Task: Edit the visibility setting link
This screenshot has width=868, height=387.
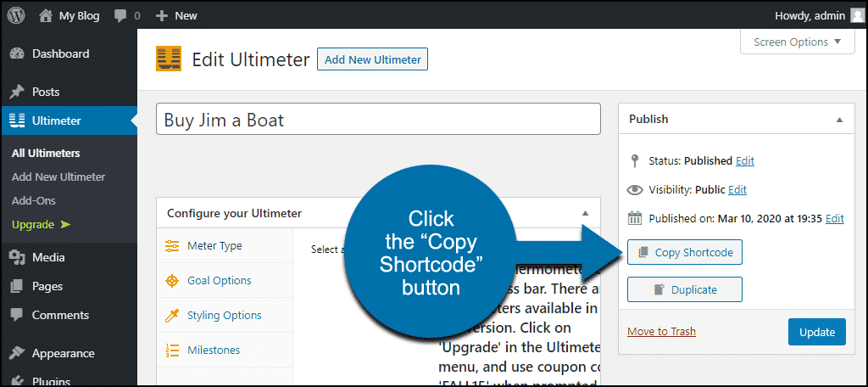Action: click(x=737, y=189)
